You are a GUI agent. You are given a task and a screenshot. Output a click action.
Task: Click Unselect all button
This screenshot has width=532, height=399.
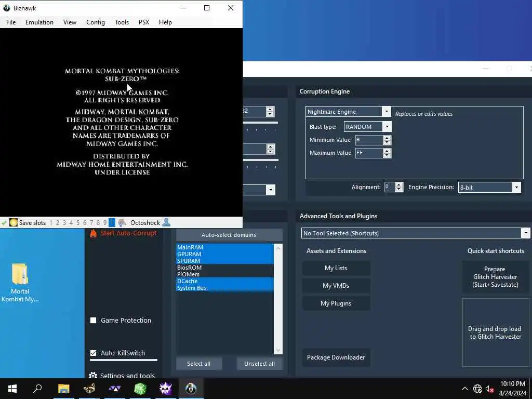[x=260, y=363]
